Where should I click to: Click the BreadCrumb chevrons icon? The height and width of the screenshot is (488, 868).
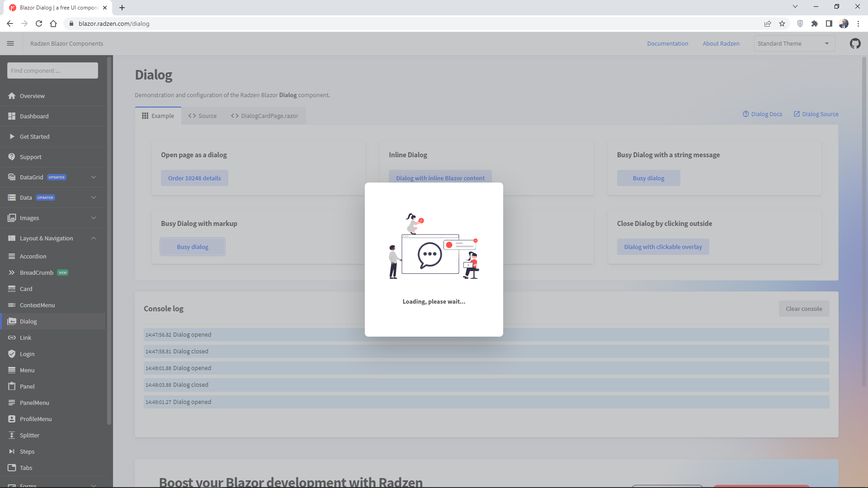[12, 272]
